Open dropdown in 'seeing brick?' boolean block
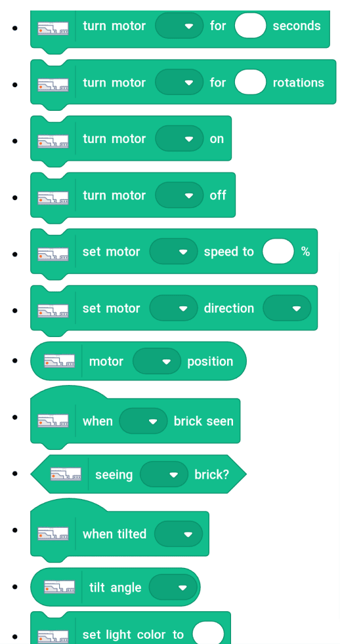The width and height of the screenshot is (340, 644). pos(165,474)
